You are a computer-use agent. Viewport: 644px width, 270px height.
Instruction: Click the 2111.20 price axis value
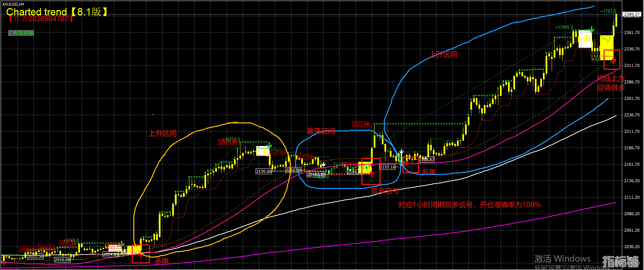[632, 197]
